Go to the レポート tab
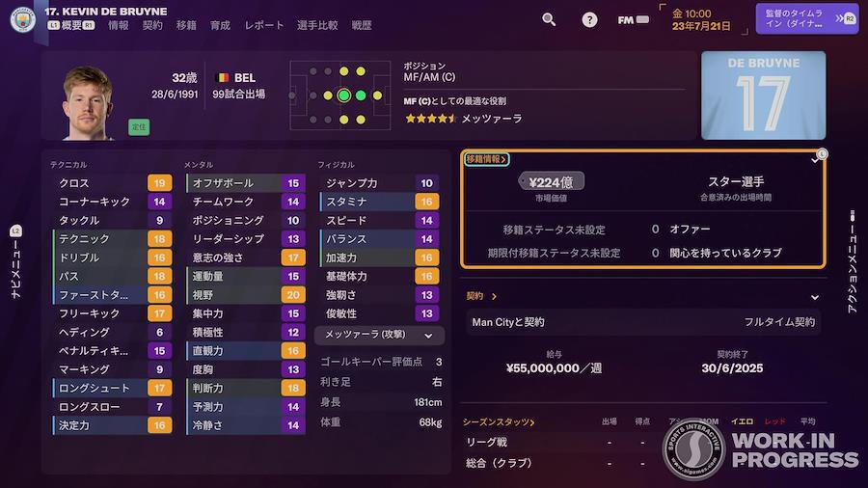 click(263, 26)
